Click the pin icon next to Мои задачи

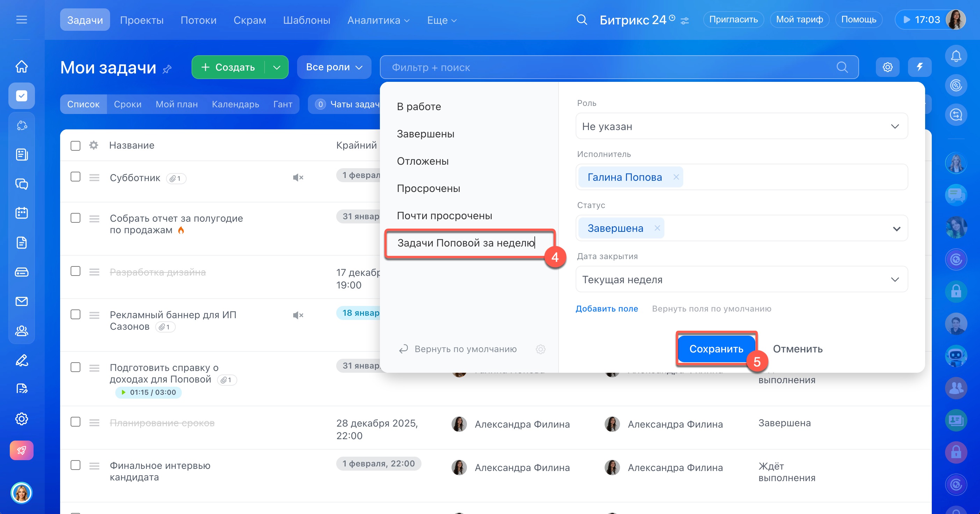click(x=167, y=69)
